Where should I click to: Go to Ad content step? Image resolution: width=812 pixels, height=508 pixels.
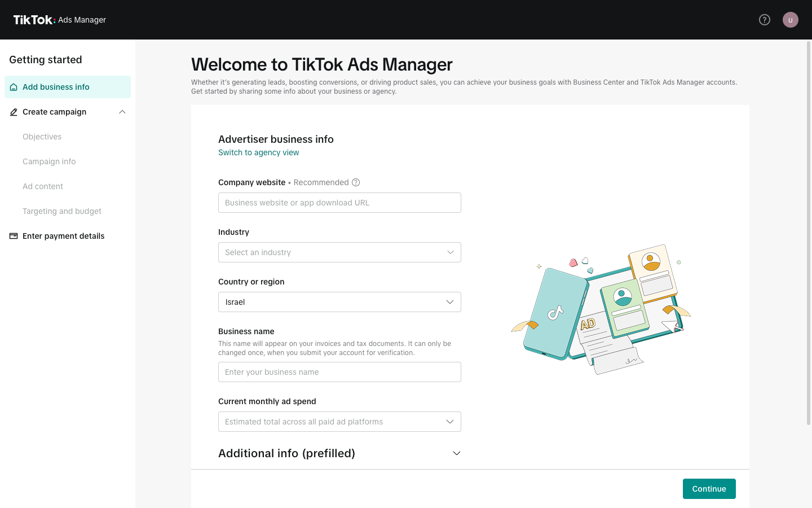click(x=43, y=186)
